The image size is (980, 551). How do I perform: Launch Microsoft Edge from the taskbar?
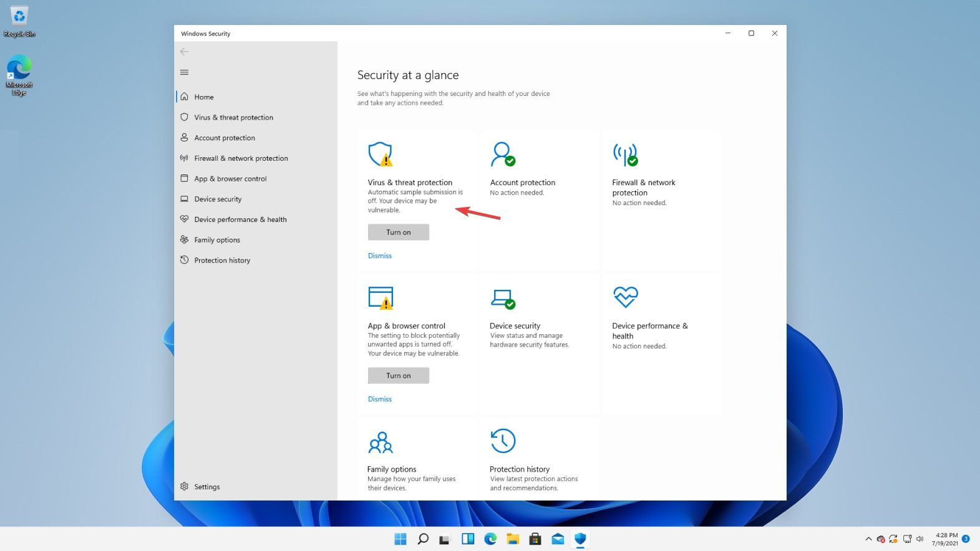coord(490,539)
